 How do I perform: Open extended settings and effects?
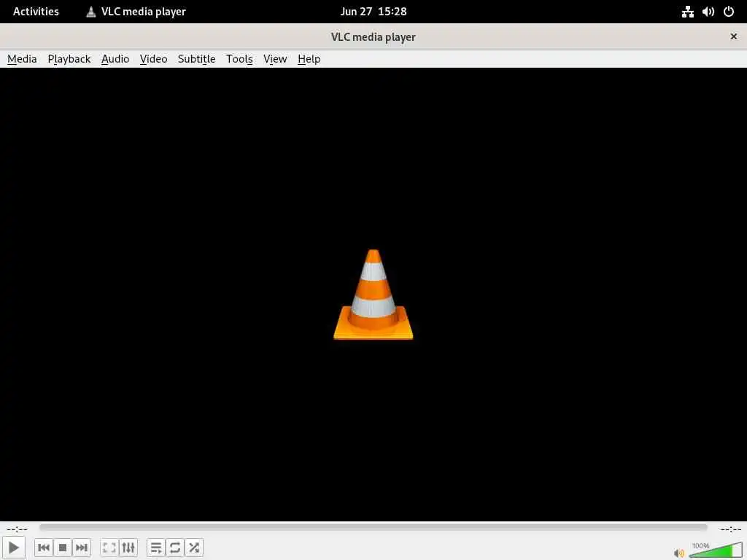128,548
